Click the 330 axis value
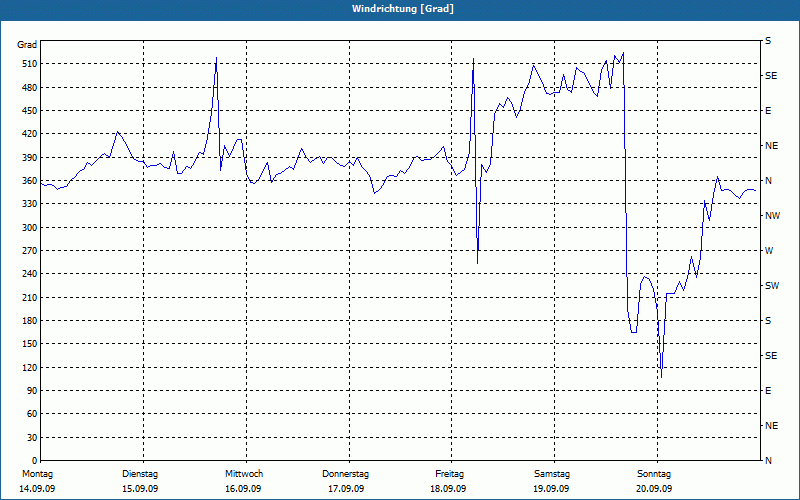800x500 pixels. tap(30, 204)
